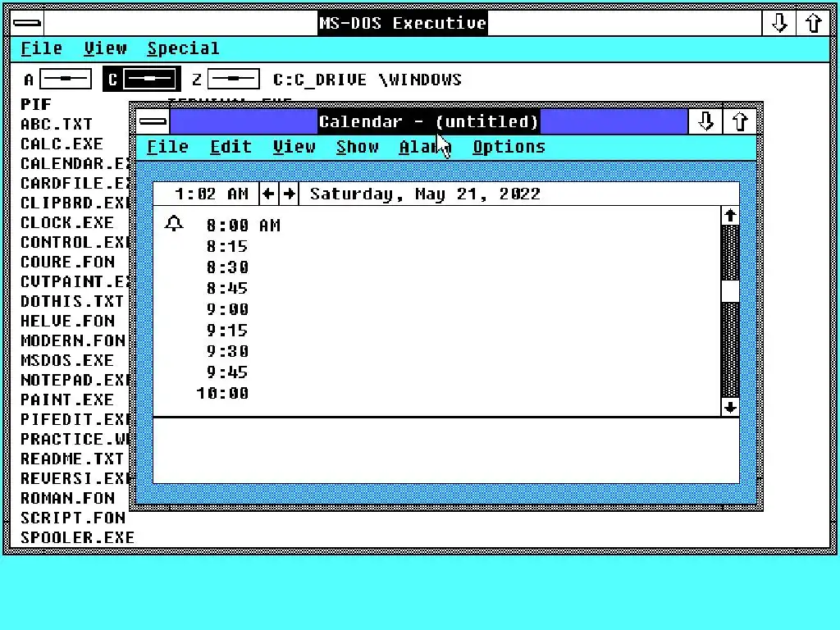
Task: Open the Options menu in Calendar
Action: coord(509,147)
